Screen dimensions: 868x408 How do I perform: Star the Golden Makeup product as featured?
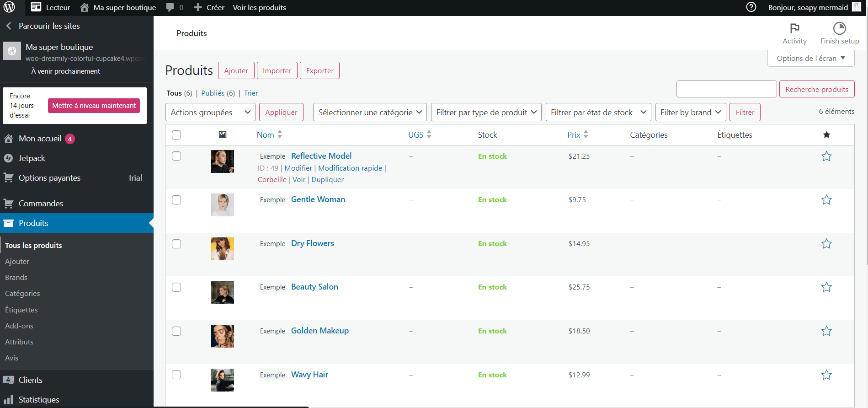pos(826,331)
